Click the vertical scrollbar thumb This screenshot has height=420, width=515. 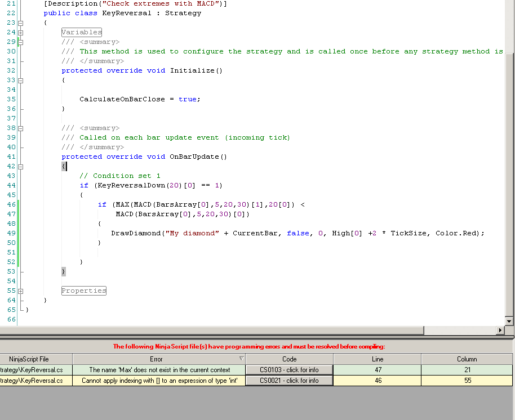[509, 184]
